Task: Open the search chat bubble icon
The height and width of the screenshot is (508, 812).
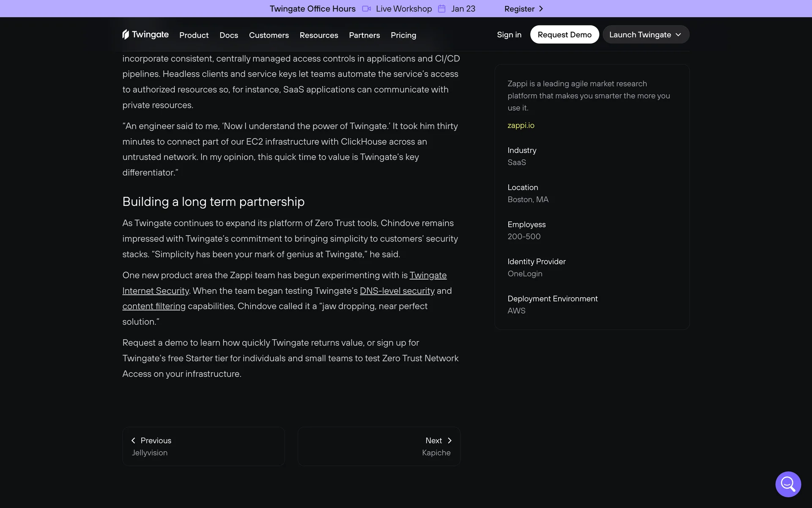Action: tap(787, 484)
